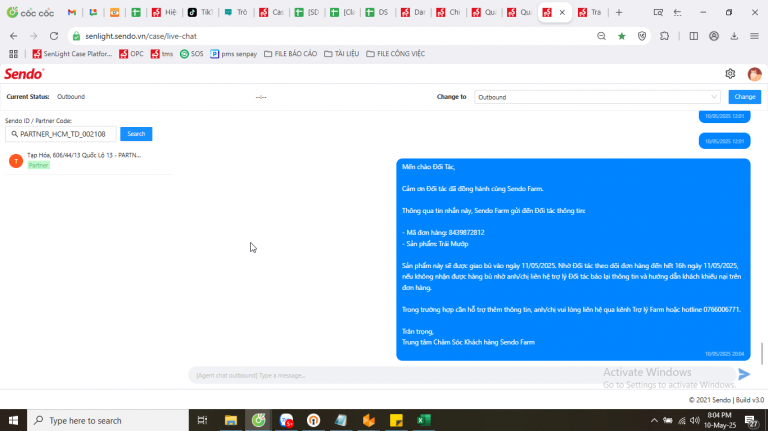
Task: Open Excel from the taskbar
Action: (x=423, y=420)
